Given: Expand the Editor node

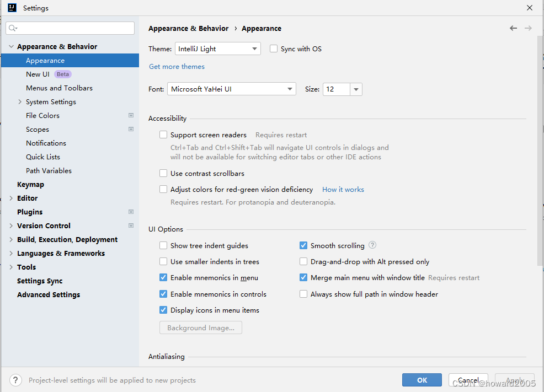Looking at the screenshot, I should click(11, 198).
